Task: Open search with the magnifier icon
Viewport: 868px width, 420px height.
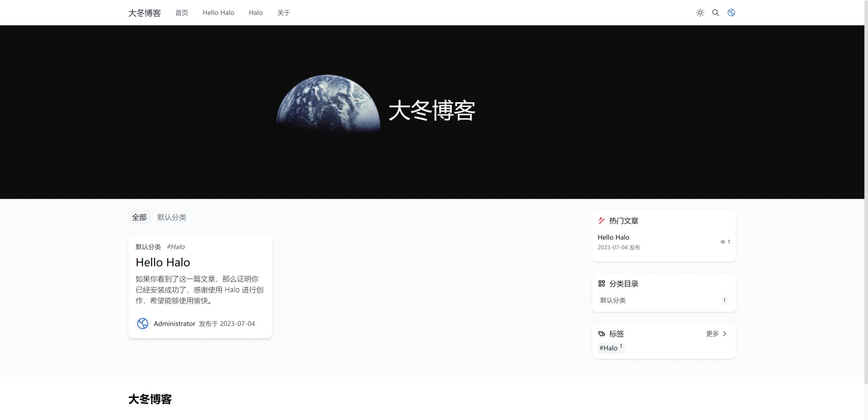Action: 715,13
